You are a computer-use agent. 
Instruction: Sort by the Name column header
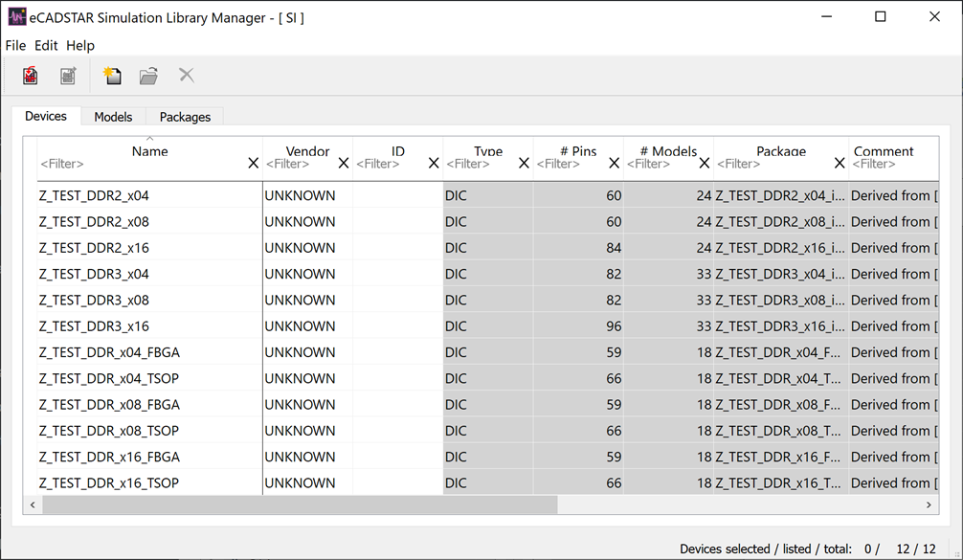149,150
